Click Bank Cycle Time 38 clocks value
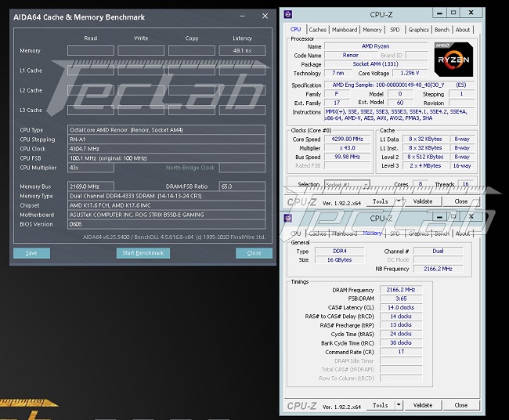 401,342
